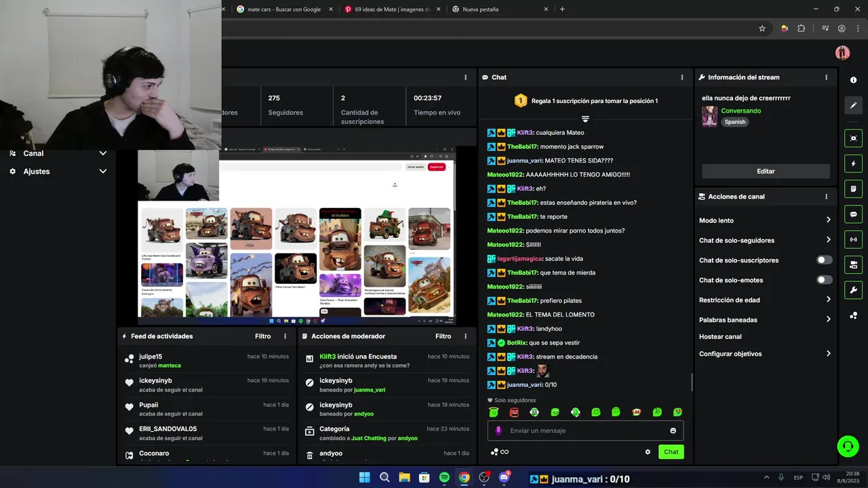Viewport: 868px width, 488px height.
Task: Click the wrench icon in the right sidebar
Action: pos(853,290)
